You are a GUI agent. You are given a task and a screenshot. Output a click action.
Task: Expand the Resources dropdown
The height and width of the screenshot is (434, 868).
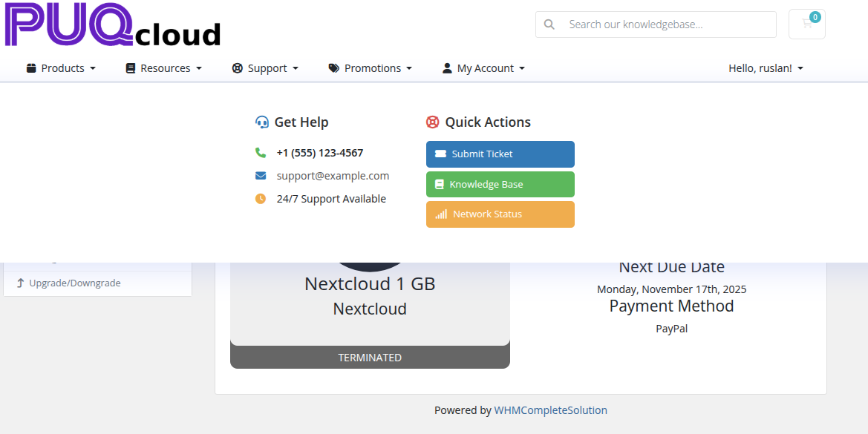coord(163,68)
